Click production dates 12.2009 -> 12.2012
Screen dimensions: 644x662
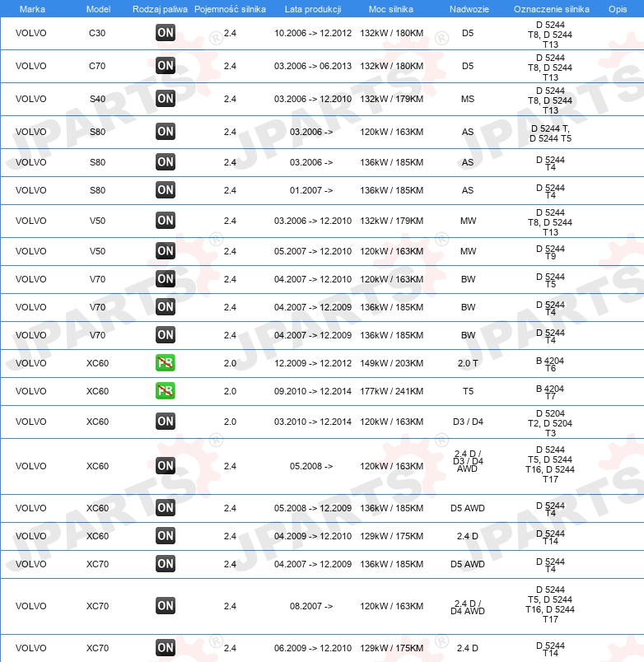(x=313, y=363)
